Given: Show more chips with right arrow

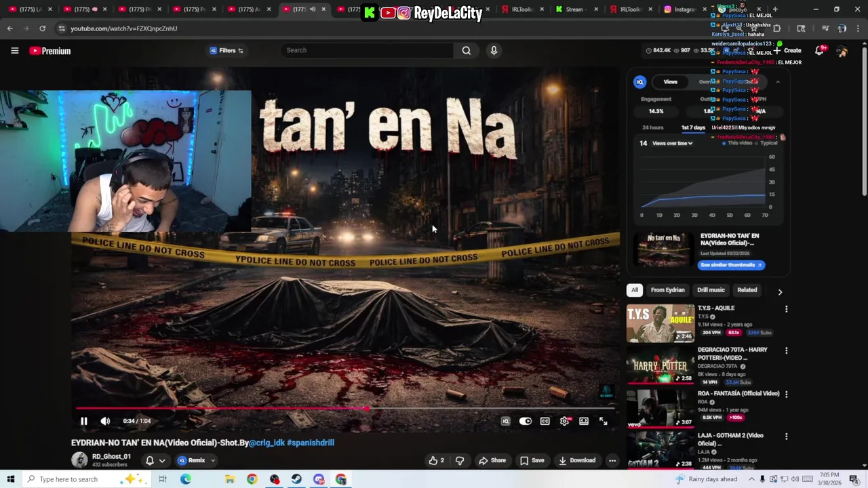Looking at the screenshot, I should pos(780,291).
